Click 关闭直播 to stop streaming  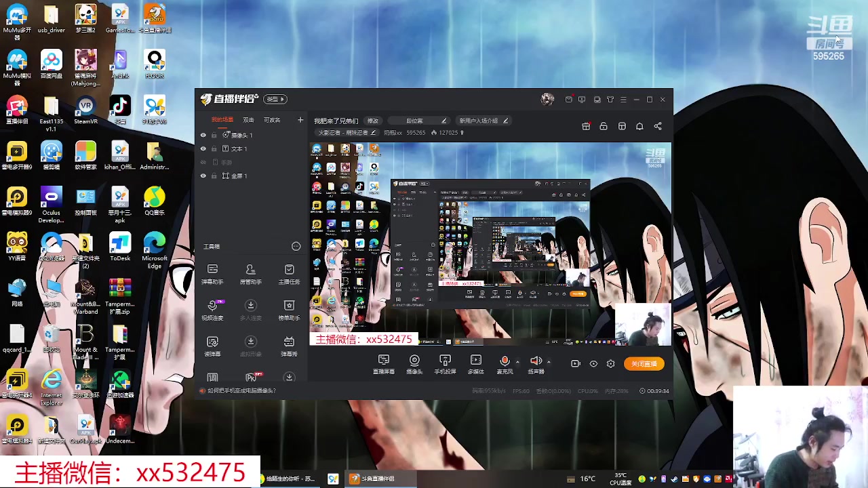(644, 364)
